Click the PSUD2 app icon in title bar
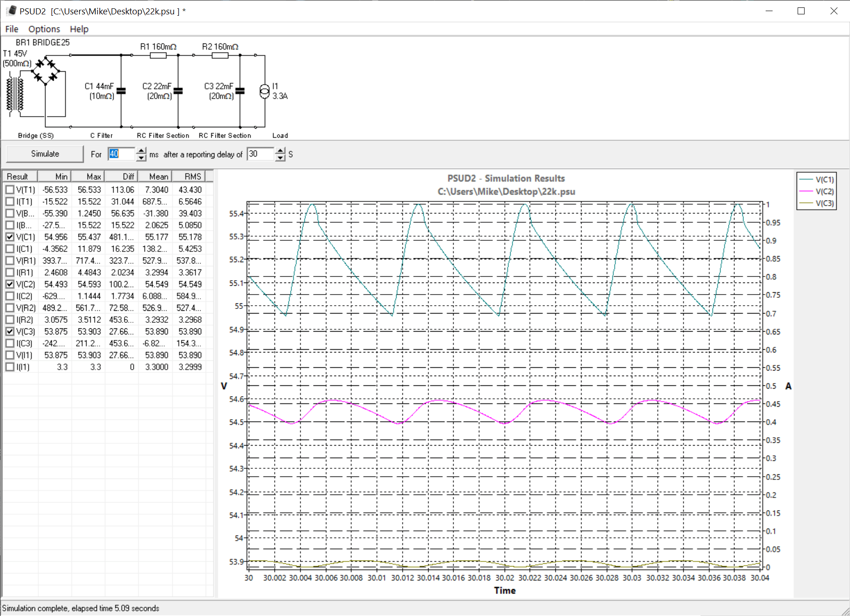 pos(12,11)
